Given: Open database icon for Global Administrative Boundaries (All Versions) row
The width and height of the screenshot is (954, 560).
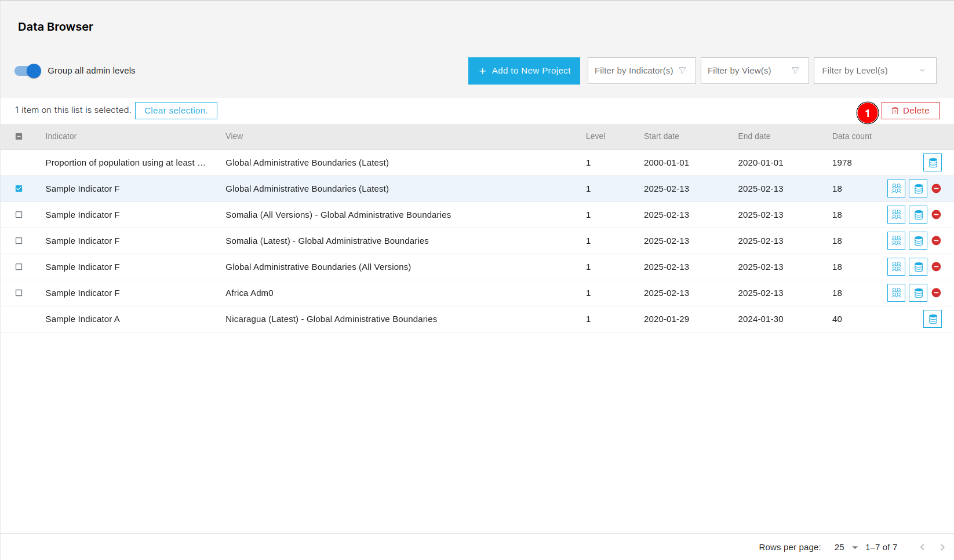Looking at the screenshot, I should coord(918,267).
